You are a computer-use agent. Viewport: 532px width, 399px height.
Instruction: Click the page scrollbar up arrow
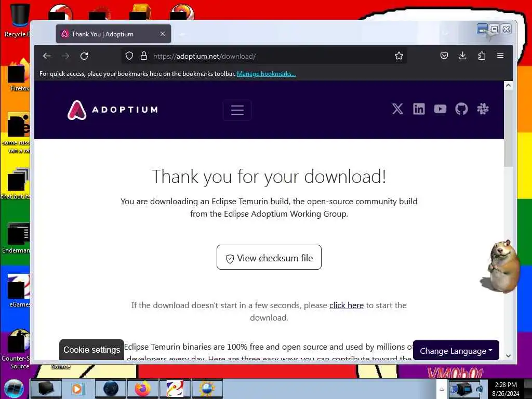click(508, 86)
